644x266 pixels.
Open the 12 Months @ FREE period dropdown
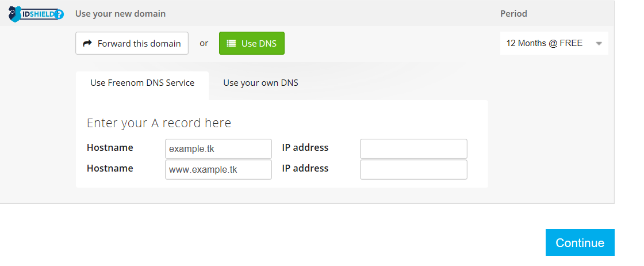tap(544, 43)
